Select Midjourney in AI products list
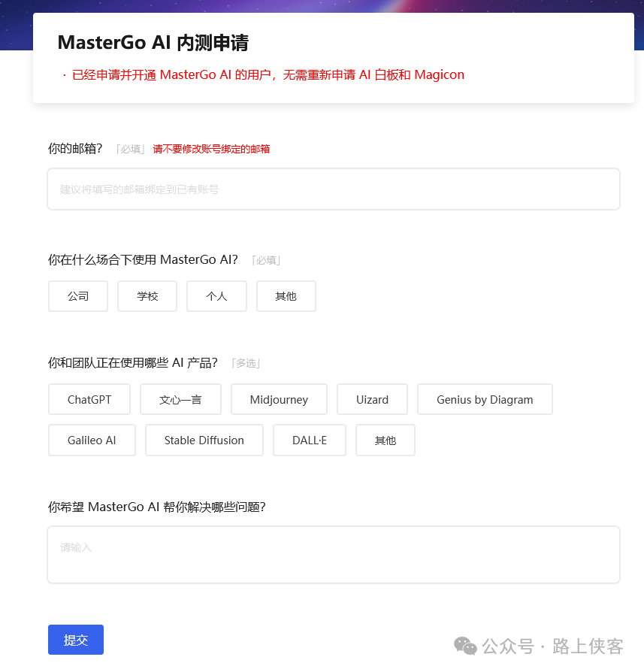The image size is (644, 672). [279, 399]
